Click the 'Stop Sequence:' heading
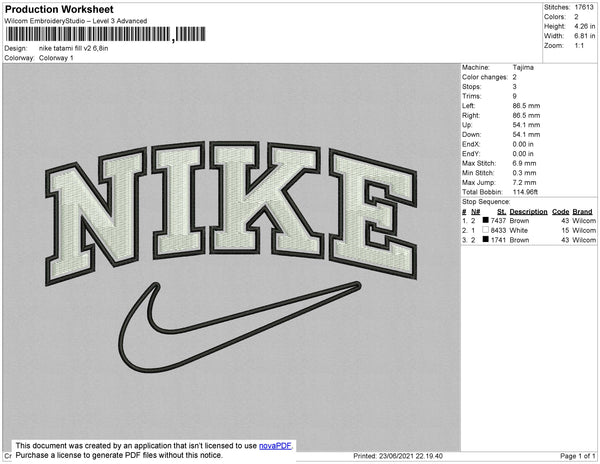 [x=486, y=202]
